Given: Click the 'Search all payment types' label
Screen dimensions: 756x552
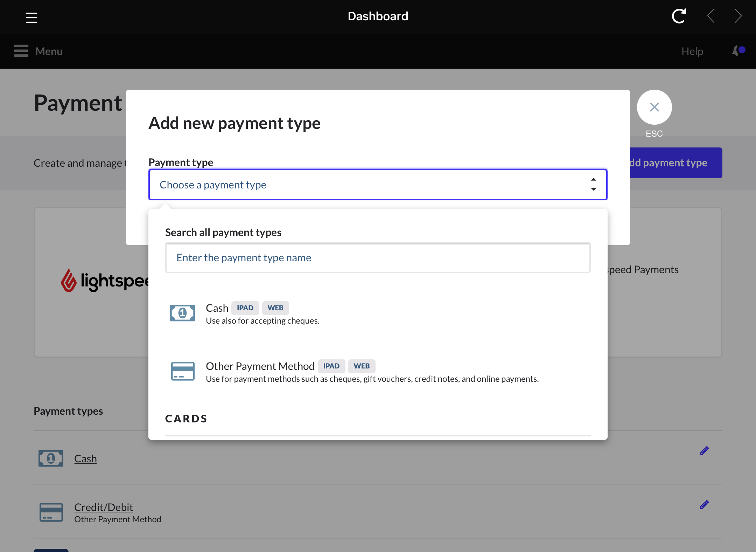Looking at the screenshot, I should click(223, 233).
